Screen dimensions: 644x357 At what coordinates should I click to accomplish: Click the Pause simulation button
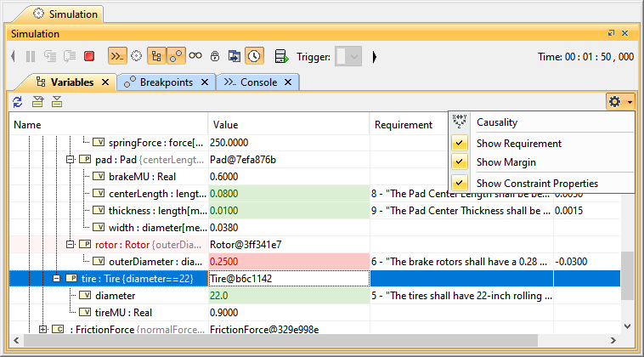click(x=30, y=57)
